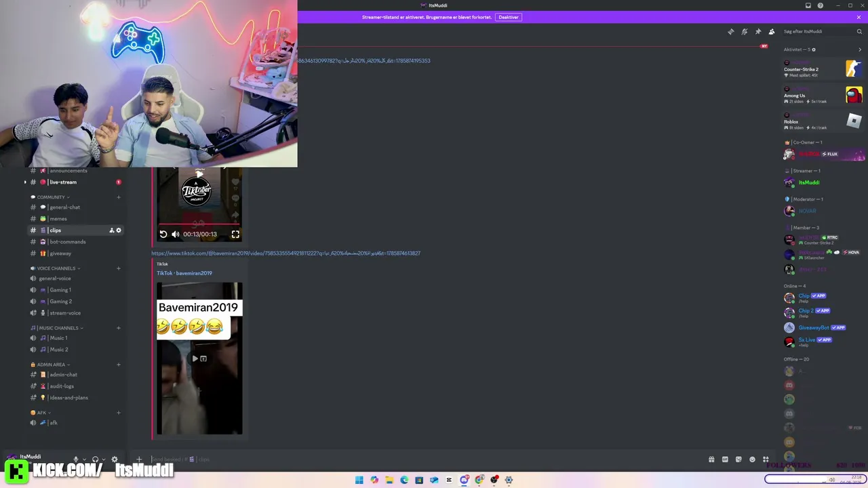Open the bot-commands channel
Viewport: 868px width, 488px height.
pyautogui.click(x=76, y=242)
